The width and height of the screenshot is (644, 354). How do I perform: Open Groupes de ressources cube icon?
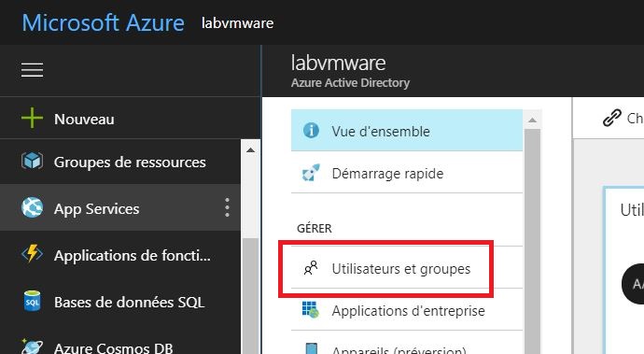tap(32, 161)
